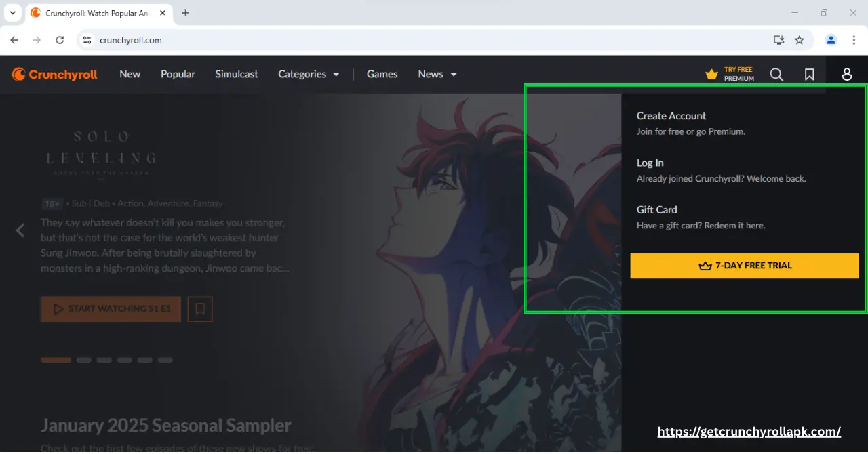Click the account profile icon
The height and width of the screenshot is (454, 868).
coord(847,75)
